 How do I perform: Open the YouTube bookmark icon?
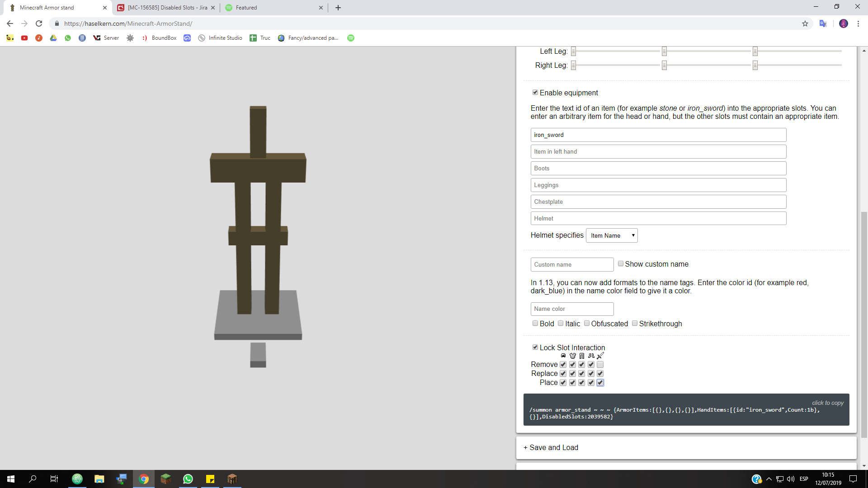[x=24, y=38]
